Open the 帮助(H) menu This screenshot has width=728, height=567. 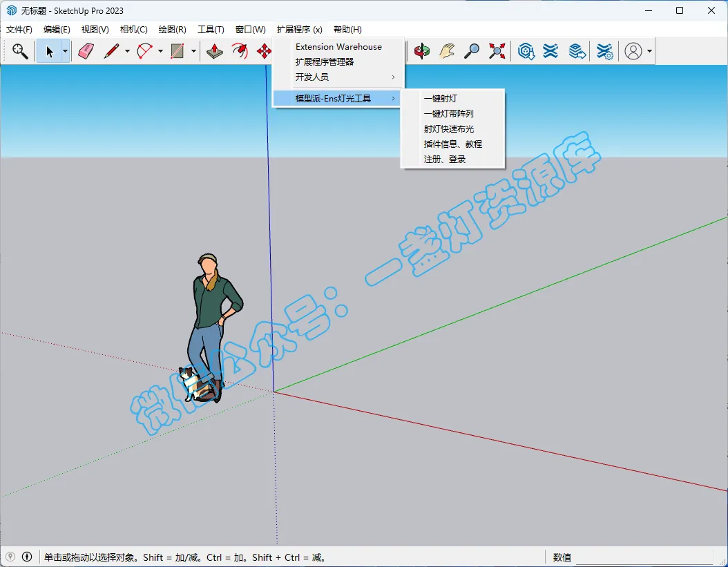point(347,30)
